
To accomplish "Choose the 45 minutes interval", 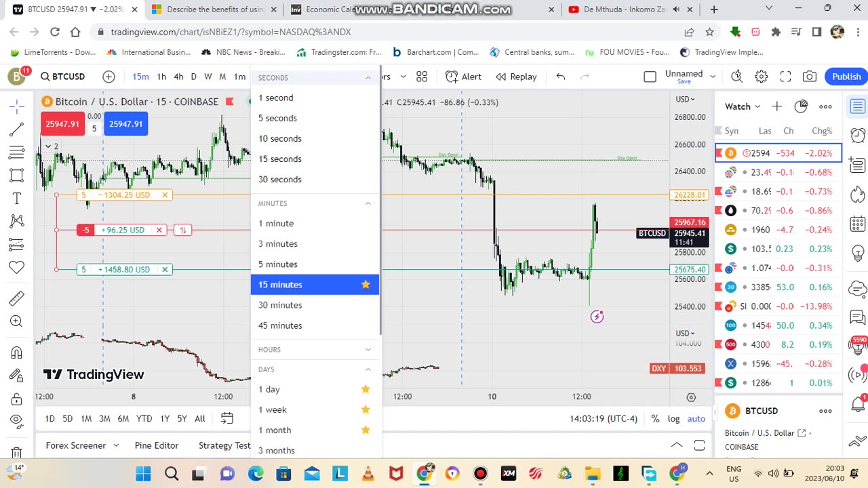I will coord(315,325).
